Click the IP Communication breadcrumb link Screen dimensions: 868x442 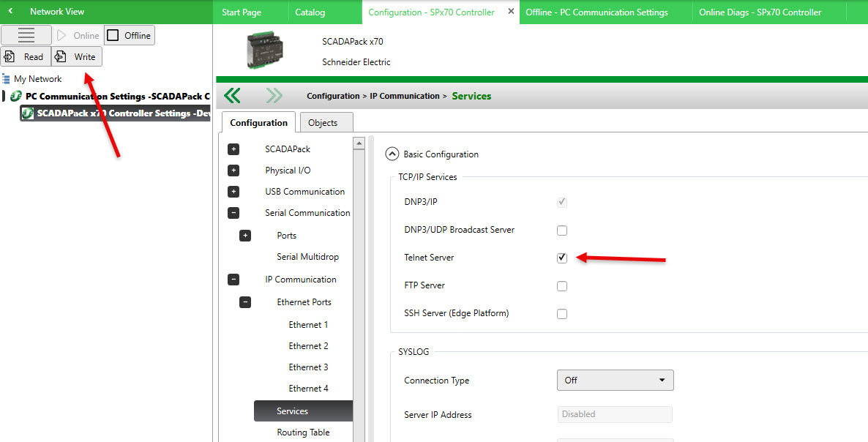coord(405,96)
